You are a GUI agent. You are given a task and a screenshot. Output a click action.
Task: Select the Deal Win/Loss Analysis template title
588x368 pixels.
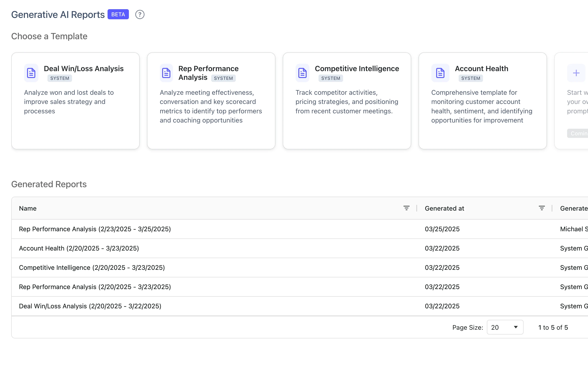click(84, 69)
